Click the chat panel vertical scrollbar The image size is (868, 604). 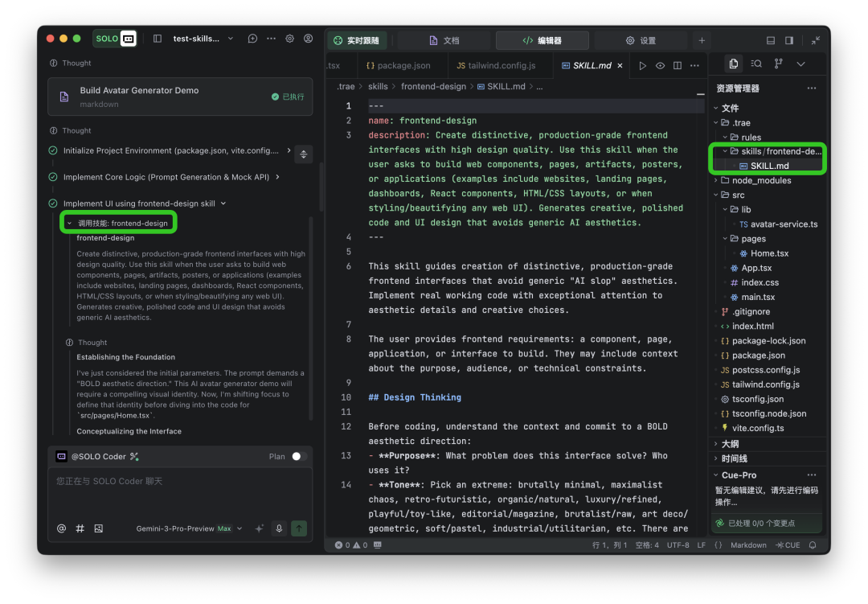click(321, 187)
